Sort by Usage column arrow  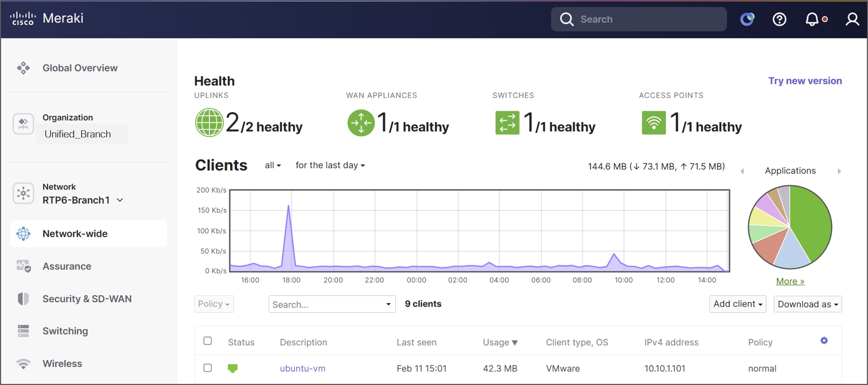[x=515, y=343]
